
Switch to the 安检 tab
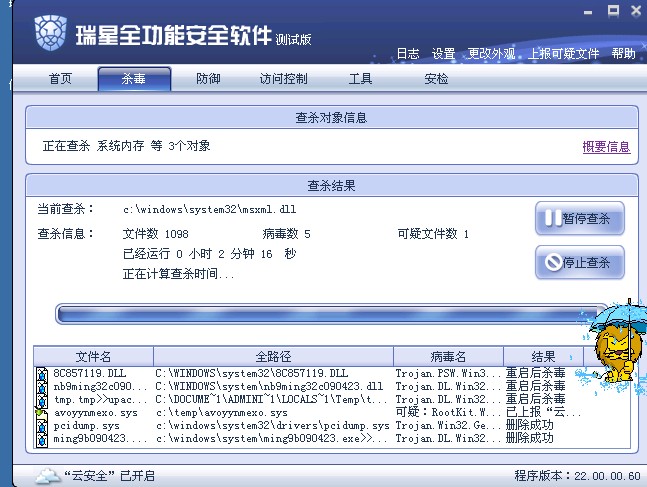[x=436, y=78]
